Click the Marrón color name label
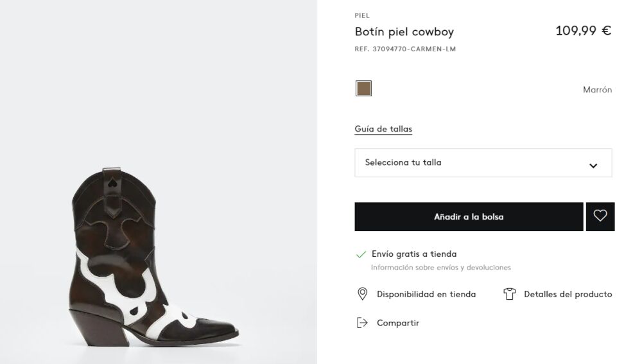Image resolution: width=642 pixels, height=364 pixels. (597, 90)
